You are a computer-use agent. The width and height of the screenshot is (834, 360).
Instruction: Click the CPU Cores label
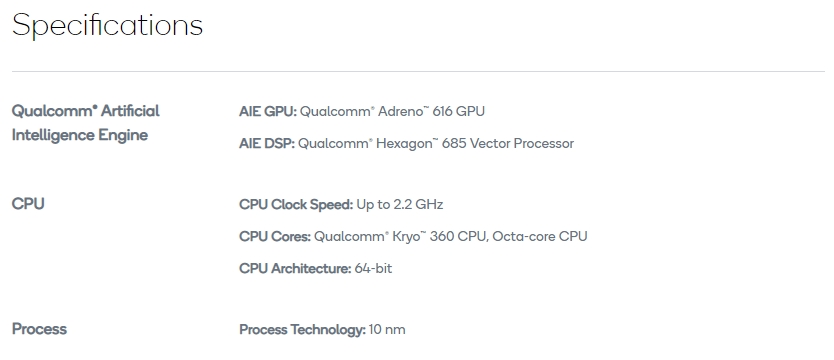(x=275, y=236)
